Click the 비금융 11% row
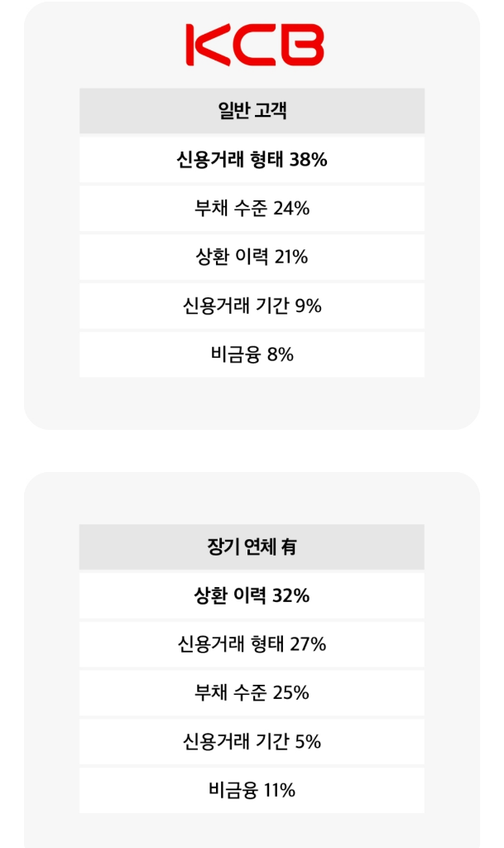This screenshot has width=504, height=848. point(252,791)
